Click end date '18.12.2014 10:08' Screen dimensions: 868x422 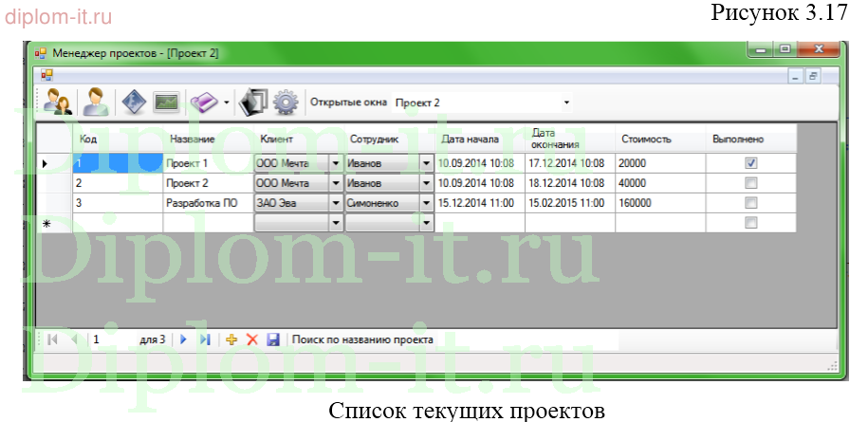[x=569, y=183]
